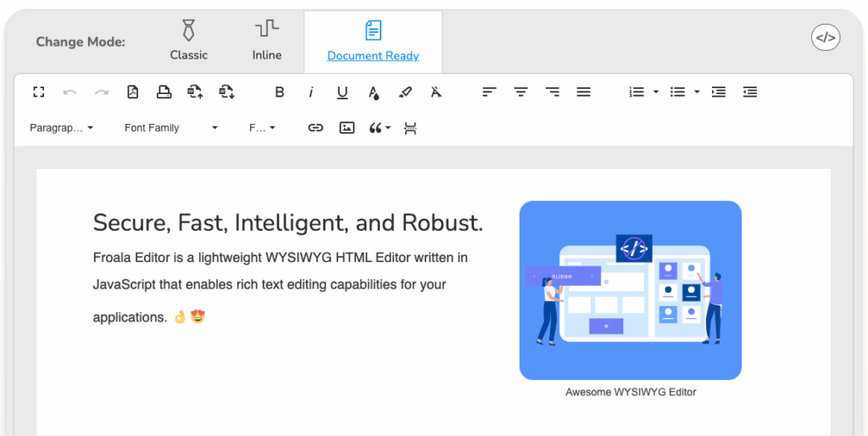This screenshot has height=436, width=868.
Task: Click the heading 'Secure, Fast, Intelligent, and Robust.'
Action: click(x=288, y=223)
